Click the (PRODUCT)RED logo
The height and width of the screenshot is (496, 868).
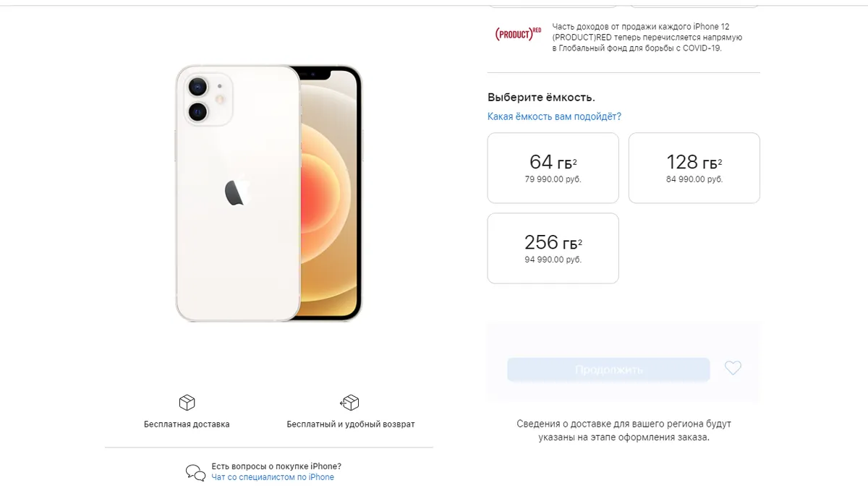coord(518,33)
